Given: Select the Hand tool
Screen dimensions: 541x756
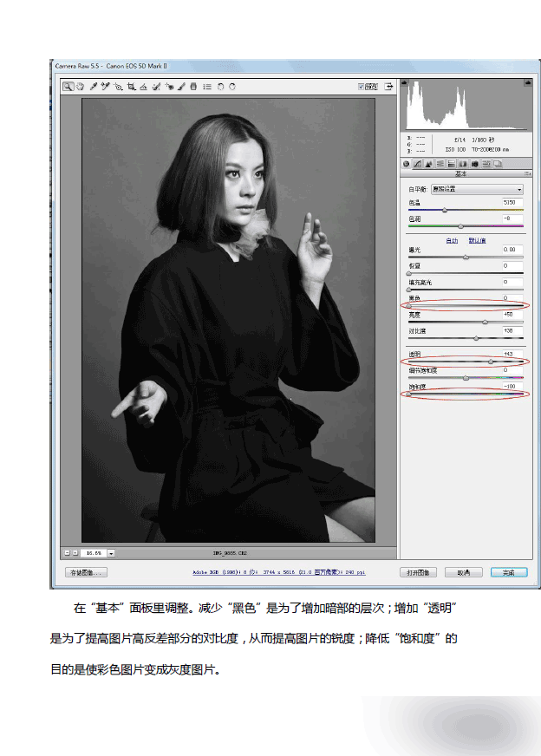Looking at the screenshot, I should pyautogui.click(x=80, y=87).
